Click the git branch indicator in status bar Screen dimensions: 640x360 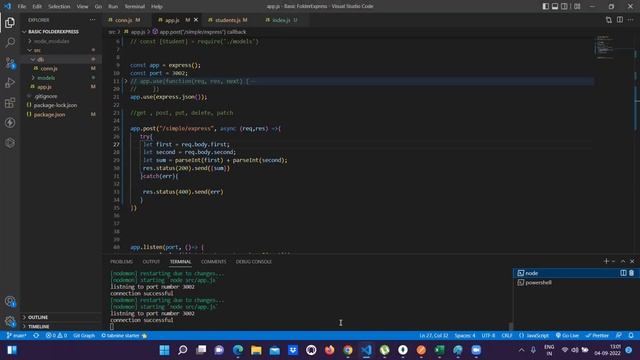pos(17,336)
